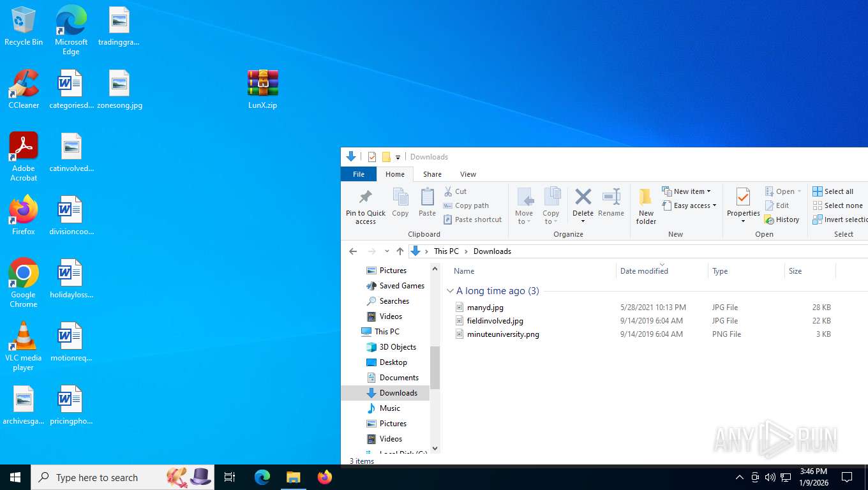Click the taskbar search box
The height and width of the screenshot is (490, 868).
point(123,477)
